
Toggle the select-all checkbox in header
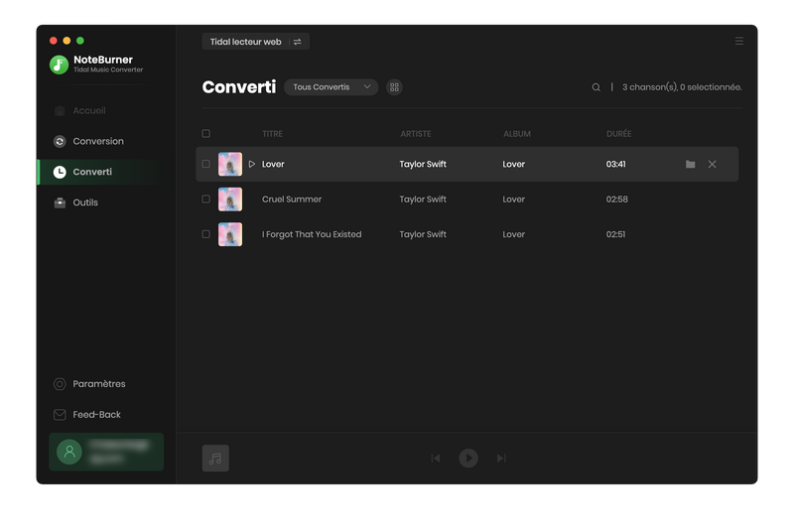206,134
